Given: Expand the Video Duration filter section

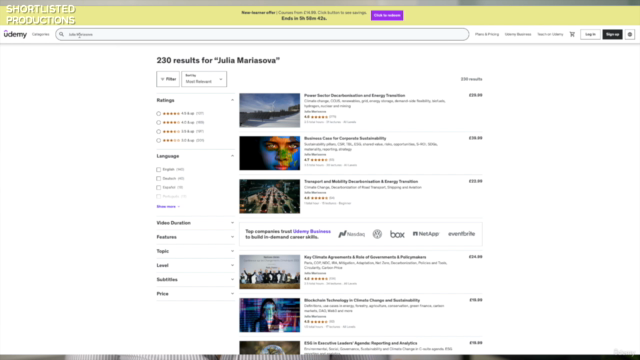Looking at the screenshot, I should click(195, 223).
